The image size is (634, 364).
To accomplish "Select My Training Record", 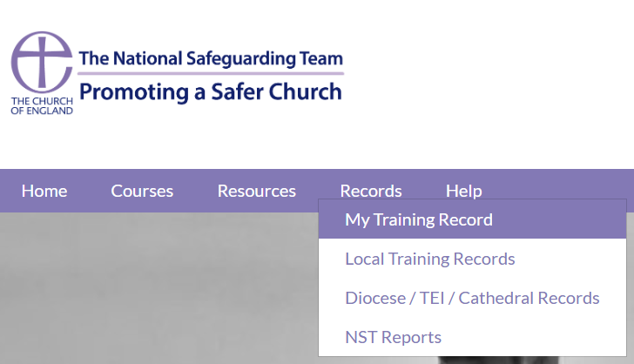I will 419,219.
